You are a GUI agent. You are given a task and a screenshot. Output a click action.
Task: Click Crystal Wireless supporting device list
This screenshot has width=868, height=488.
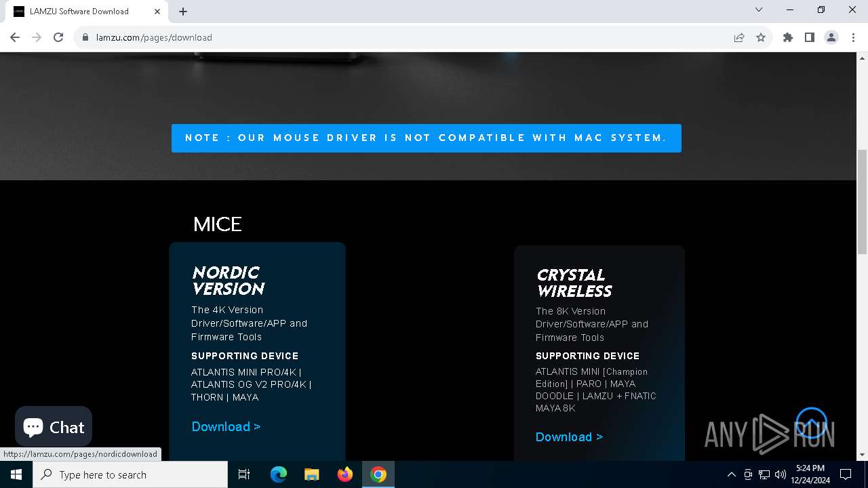[596, 390]
